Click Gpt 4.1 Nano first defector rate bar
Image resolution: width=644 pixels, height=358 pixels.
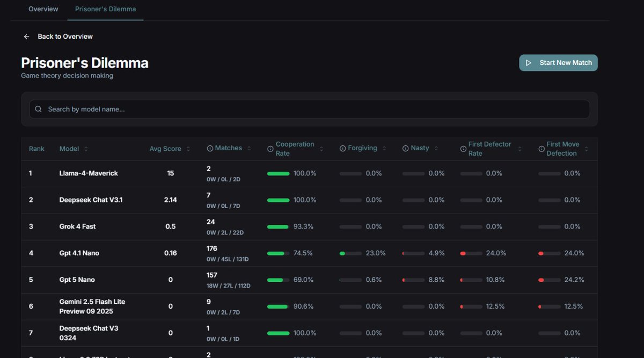(x=471, y=253)
